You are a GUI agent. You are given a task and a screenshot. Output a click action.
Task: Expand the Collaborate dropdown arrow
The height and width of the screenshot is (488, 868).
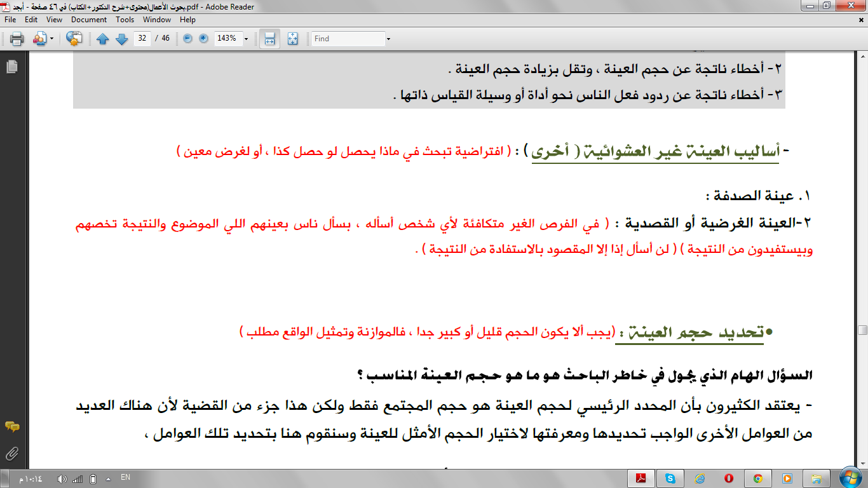pyautogui.click(x=52, y=39)
